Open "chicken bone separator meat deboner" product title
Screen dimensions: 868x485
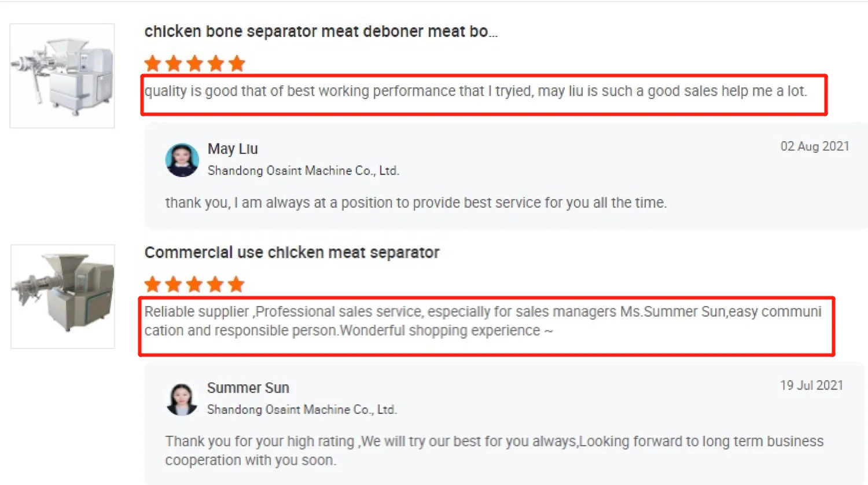click(321, 31)
